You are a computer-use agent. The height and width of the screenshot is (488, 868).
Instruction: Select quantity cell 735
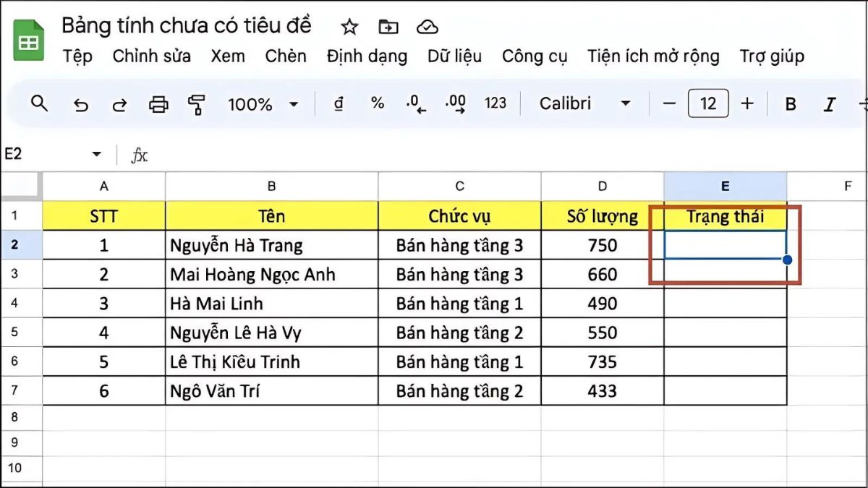tap(603, 361)
